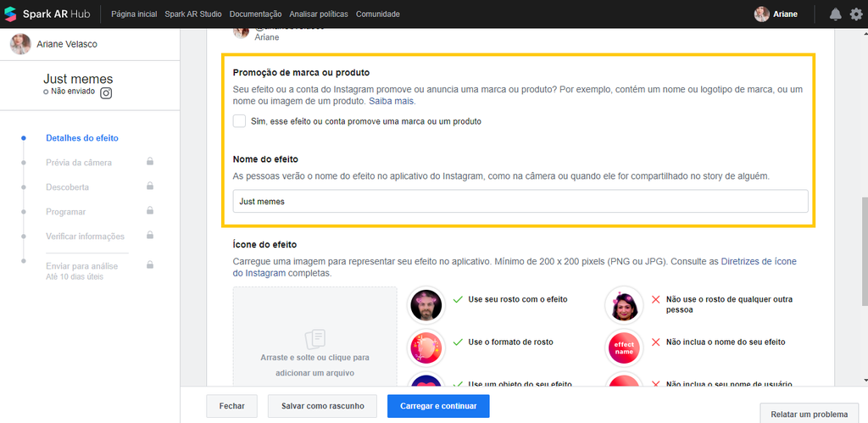Click 'Promoção de marca ou produto' heading
This screenshot has height=423, width=868.
(301, 73)
